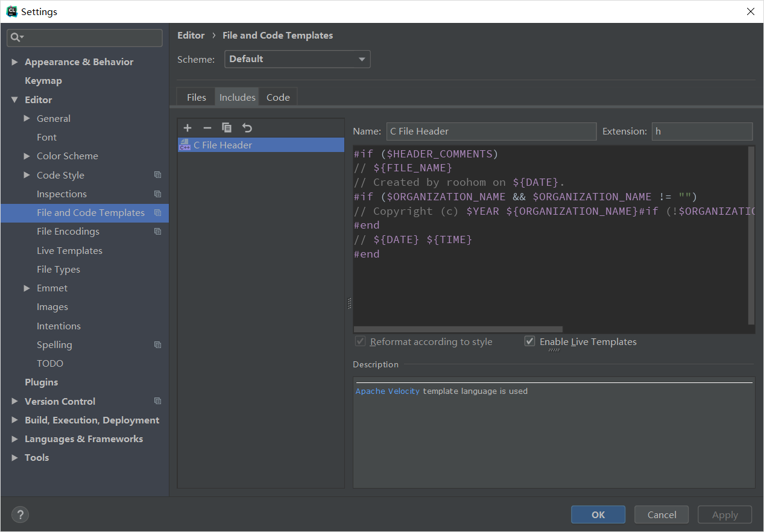The width and height of the screenshot is (764, 532).
Task: Open Intentions settings page
Action: tap(58, 326)
